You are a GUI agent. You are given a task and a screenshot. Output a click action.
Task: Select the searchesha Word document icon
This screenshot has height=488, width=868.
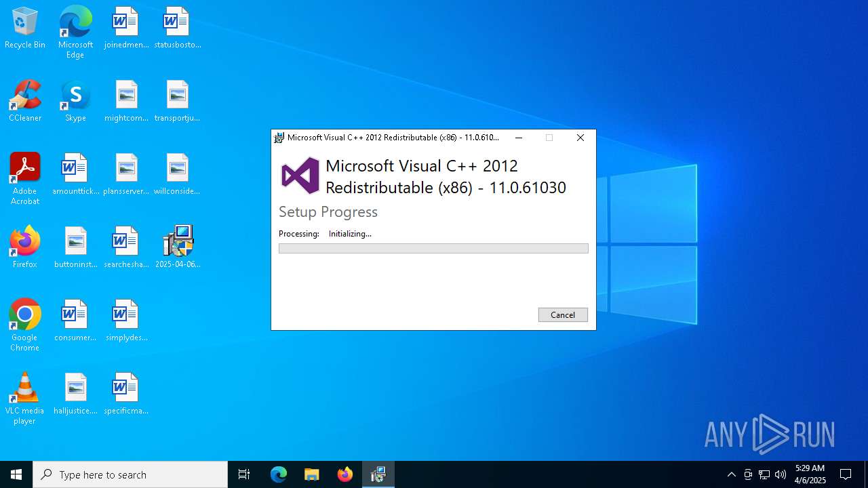click(126, 248)
